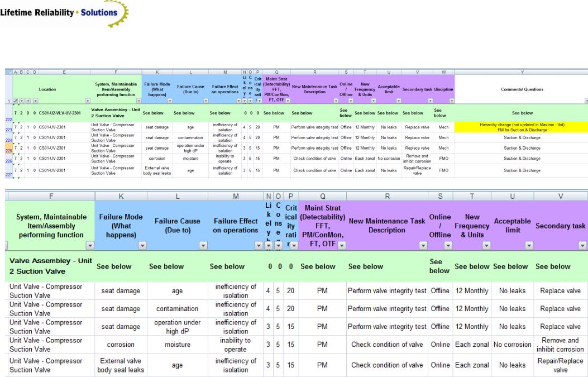This screenshot has height=377, width=588.
Task: Select 'Remove and inhibit corrosion' in lower table
Action: click(x=560, y=345)
